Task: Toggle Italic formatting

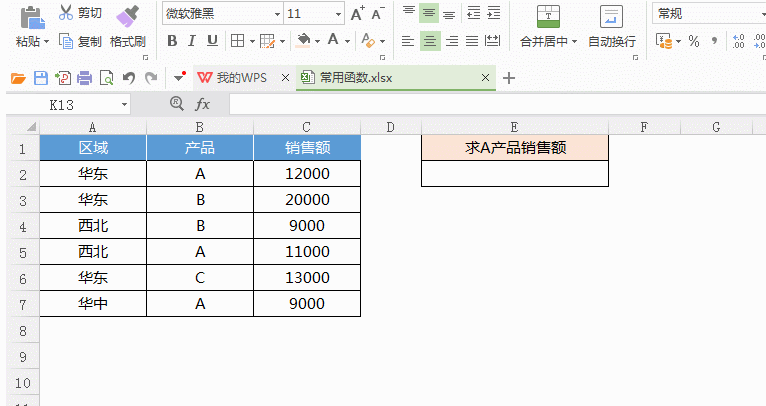Action: pyautogui.click(x=190, y=41)
